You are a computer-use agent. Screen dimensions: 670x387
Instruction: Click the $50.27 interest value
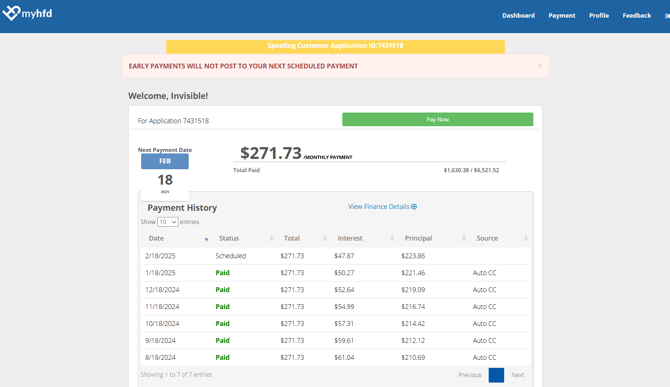[344, 273]
